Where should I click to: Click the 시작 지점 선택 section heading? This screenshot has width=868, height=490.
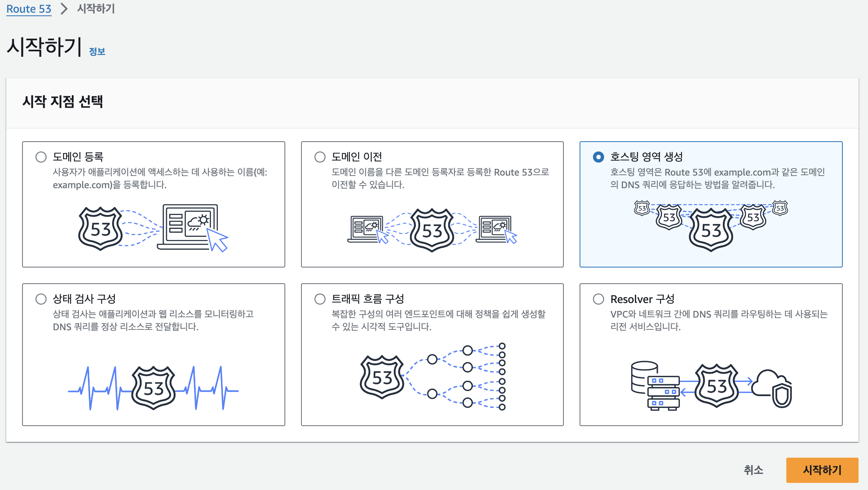[63, 102]
